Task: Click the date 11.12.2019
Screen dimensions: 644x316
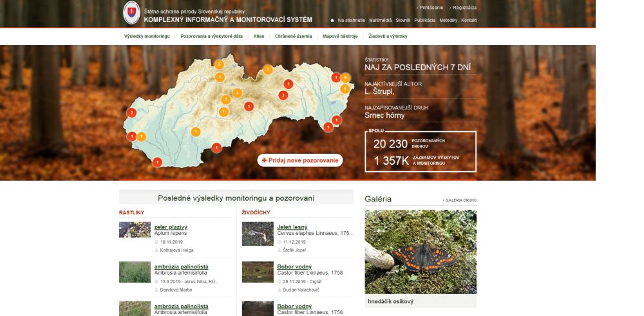Action: click(x=294, y=242)
